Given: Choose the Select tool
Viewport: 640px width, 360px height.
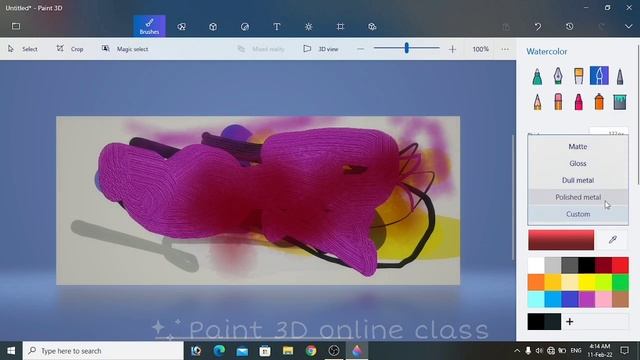Looking at the screenshot, I should [23, 49].
